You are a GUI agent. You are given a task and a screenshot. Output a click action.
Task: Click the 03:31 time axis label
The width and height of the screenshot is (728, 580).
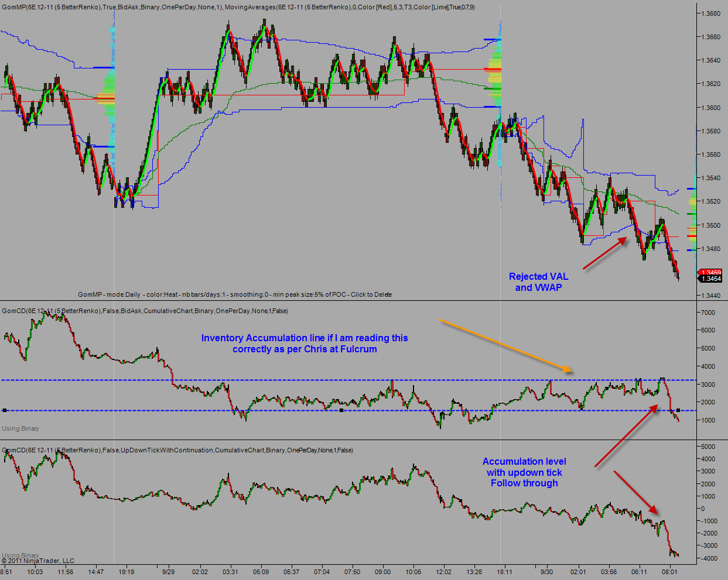pos(230,572)
